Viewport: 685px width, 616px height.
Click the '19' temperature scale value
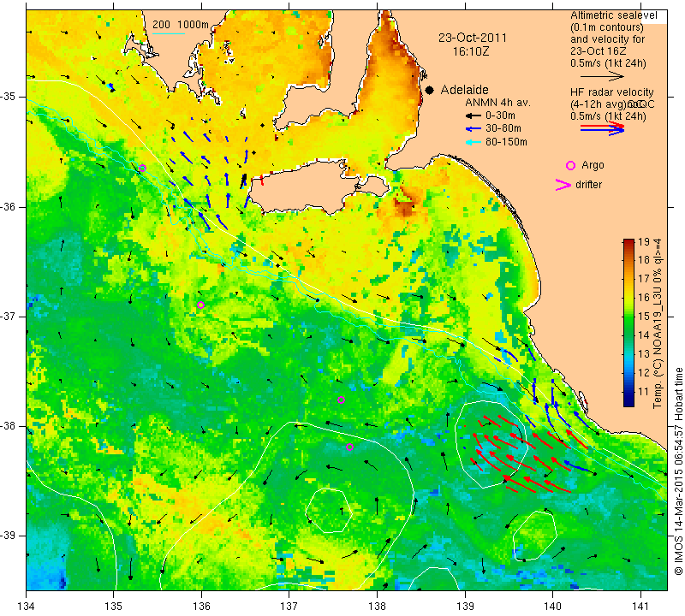(644, 243)
